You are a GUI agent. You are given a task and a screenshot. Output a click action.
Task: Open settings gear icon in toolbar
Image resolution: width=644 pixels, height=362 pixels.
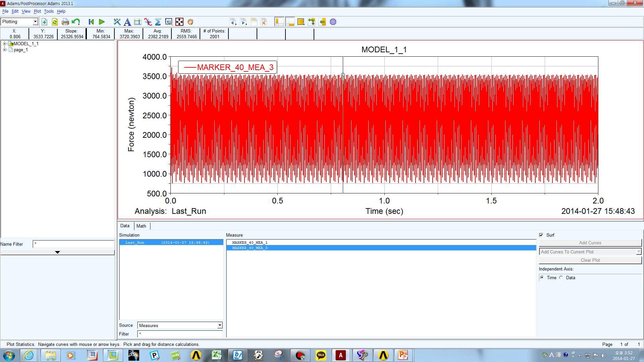coord(333,22)
